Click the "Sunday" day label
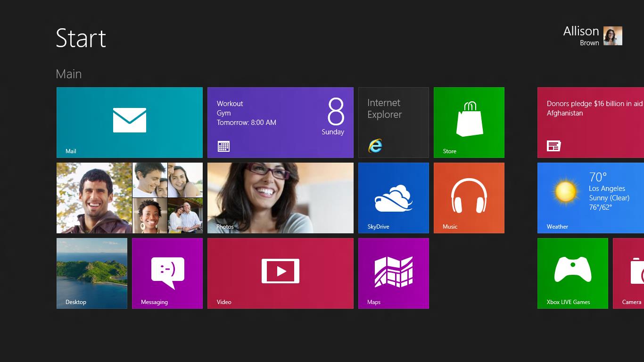 click(333, 132)
